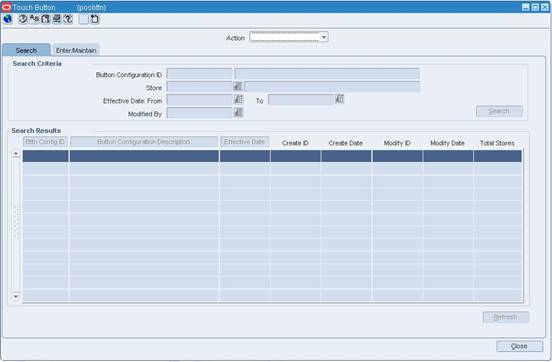The width and height of the screenshot is (552, 362).
Task: Click the building-shaped toolbar icon
Action: coord(45,19)
